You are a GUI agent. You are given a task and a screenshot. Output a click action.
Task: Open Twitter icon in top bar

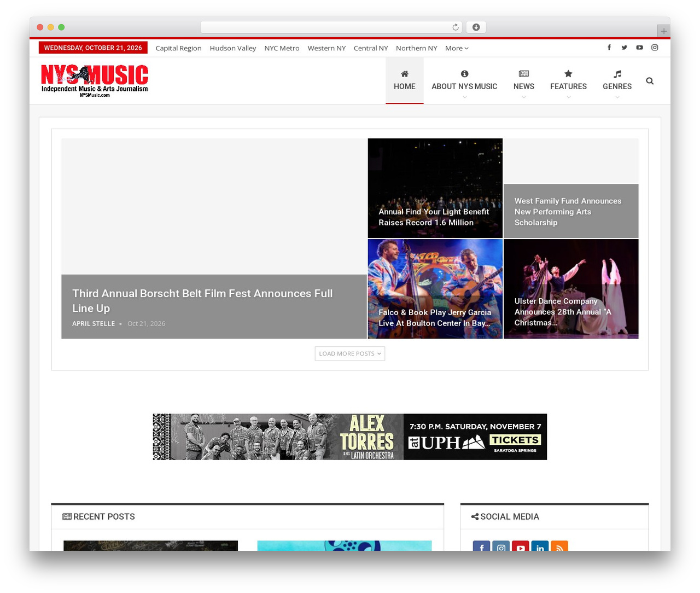624,48
